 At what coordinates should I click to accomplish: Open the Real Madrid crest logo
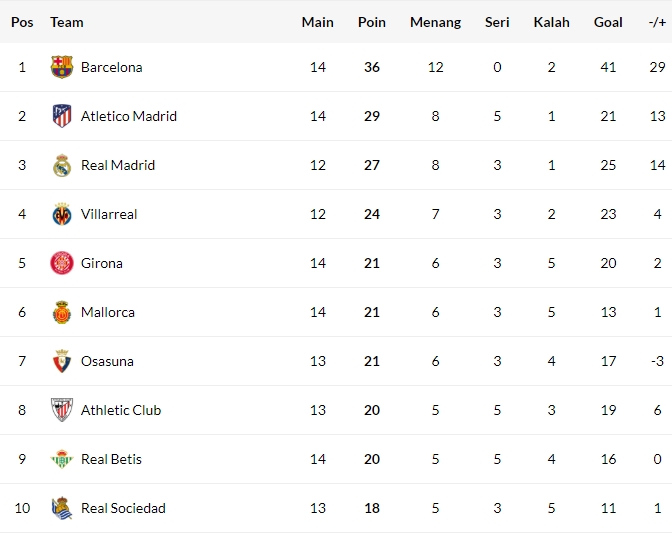(62, 165)
